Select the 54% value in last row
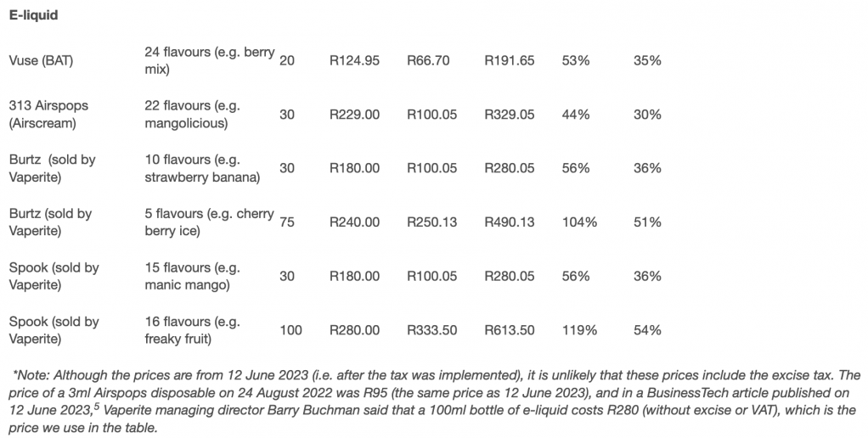 point(648,330)
